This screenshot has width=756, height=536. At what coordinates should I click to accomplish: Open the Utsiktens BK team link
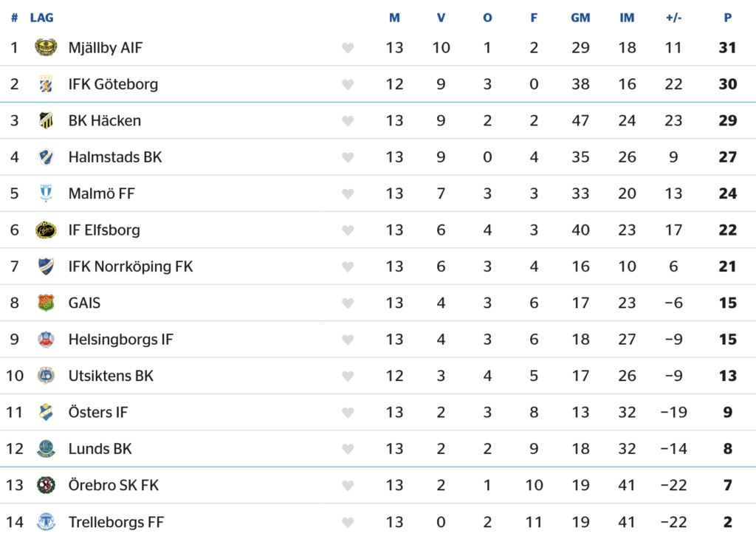tap(111, 376)
